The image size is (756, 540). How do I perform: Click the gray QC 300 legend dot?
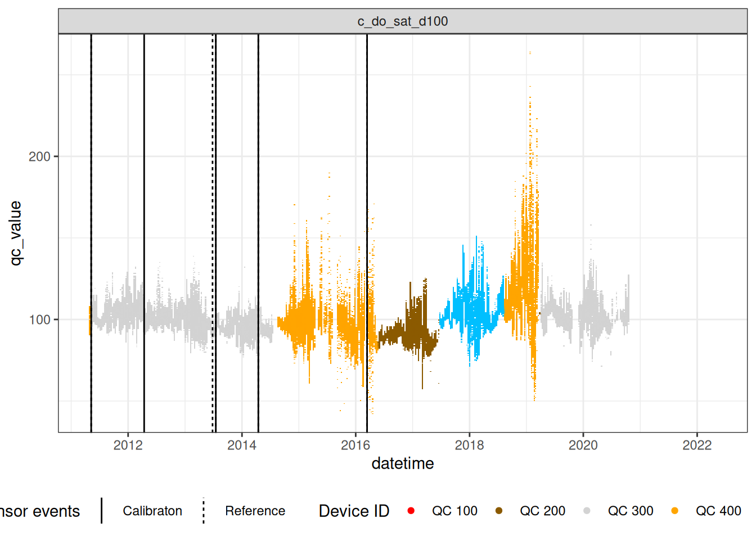[587, 511]
